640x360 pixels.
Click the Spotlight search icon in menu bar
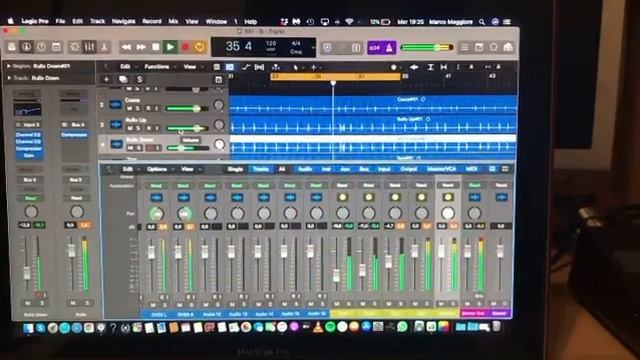482,22
